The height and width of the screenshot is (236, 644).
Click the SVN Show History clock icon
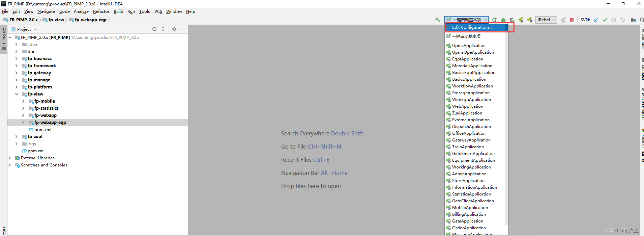(x=614, y=20)
